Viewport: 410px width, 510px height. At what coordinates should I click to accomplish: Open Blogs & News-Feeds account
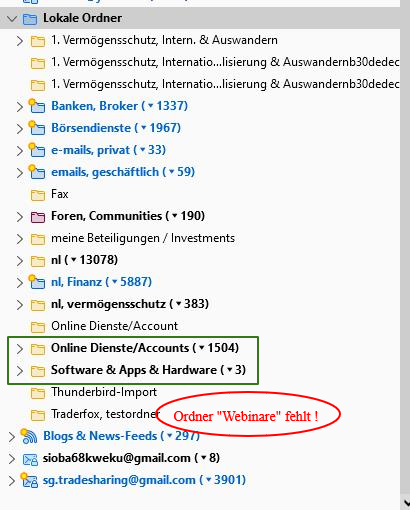click(121, 436)
